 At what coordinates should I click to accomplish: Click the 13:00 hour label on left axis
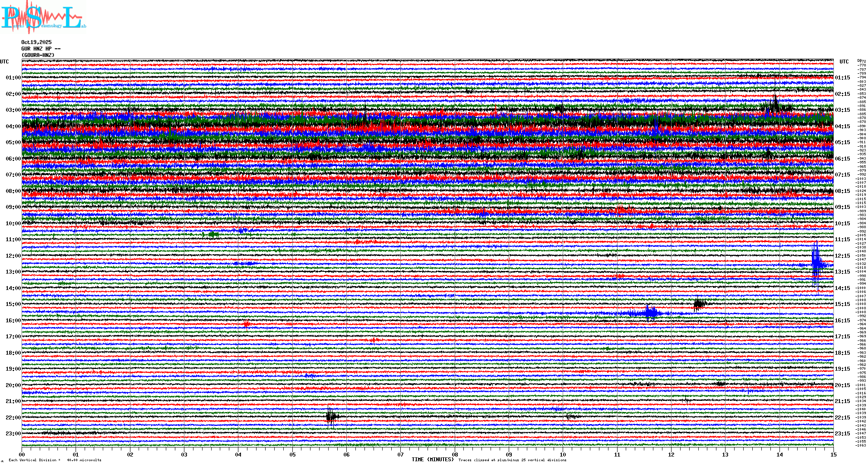13,272
